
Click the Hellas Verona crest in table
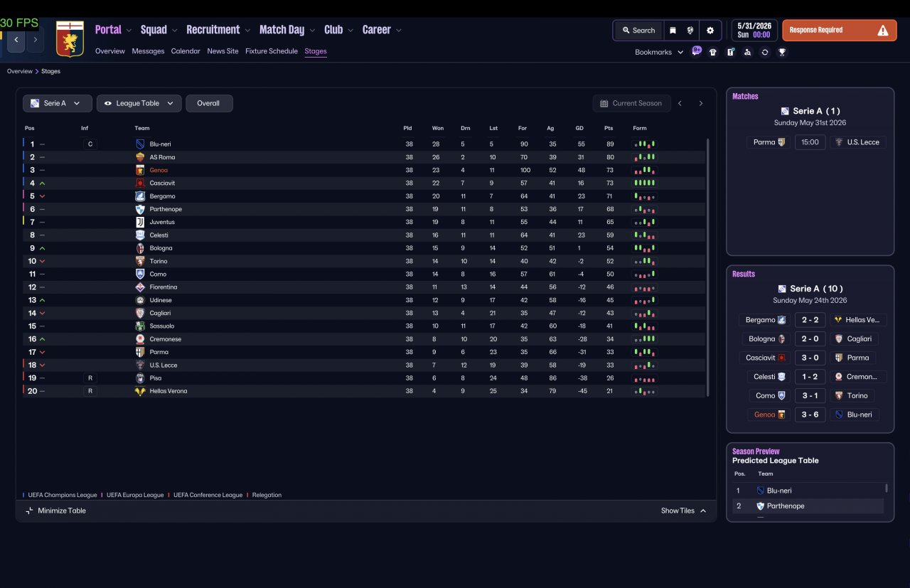pyautogui.click(x=140, y=391)
